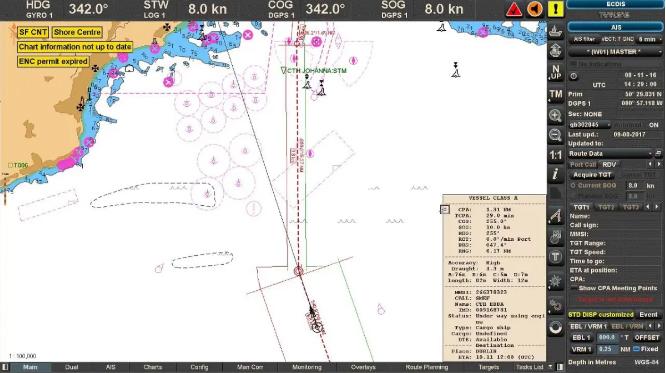The height and width of the screenshot is (373, 666).
Task: Click the Acquire TGT button
Action: (592, 175)
